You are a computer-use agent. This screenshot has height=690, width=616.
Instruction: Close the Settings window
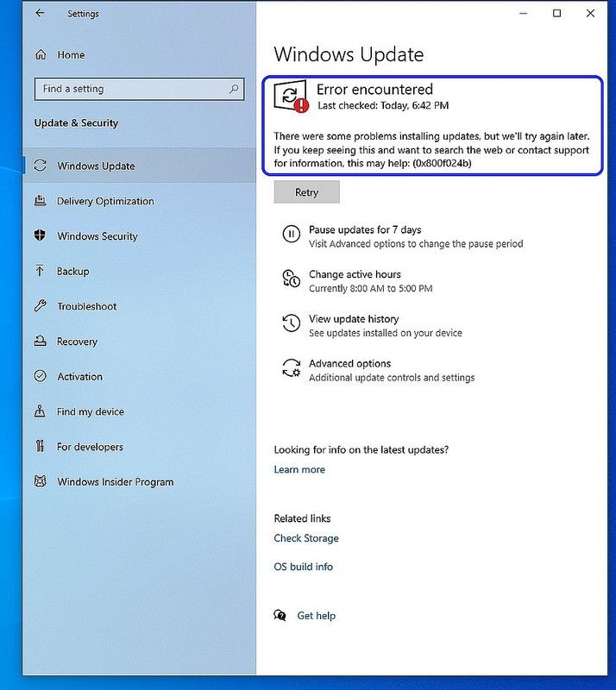(590, 13)
